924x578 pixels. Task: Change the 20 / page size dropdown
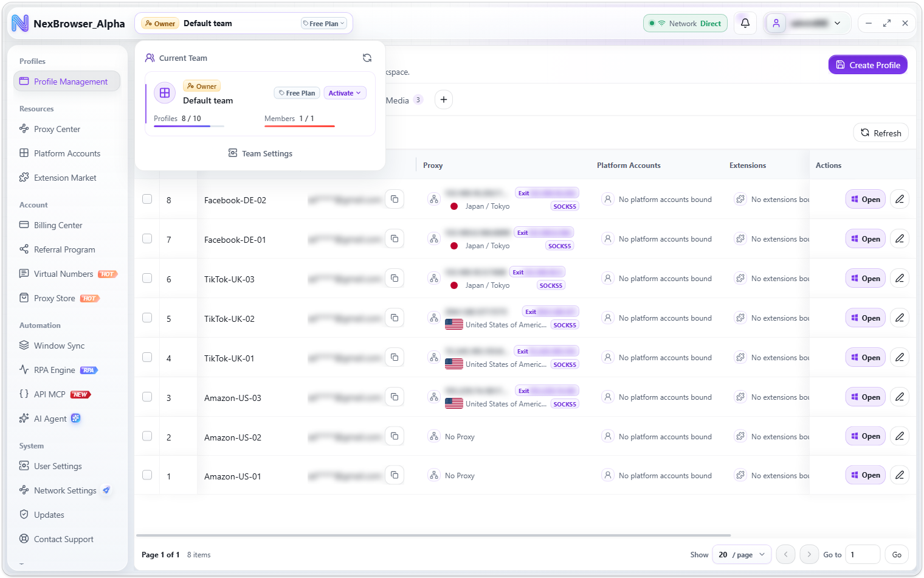click(742, 554)
